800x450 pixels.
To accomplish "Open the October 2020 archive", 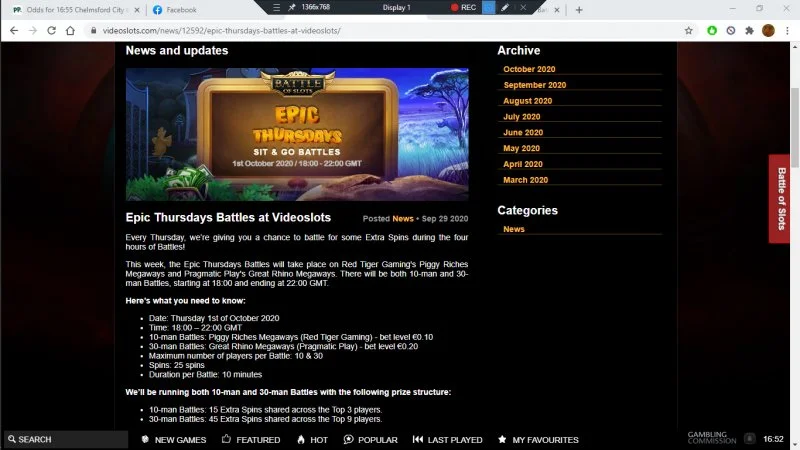I will 529,69.
